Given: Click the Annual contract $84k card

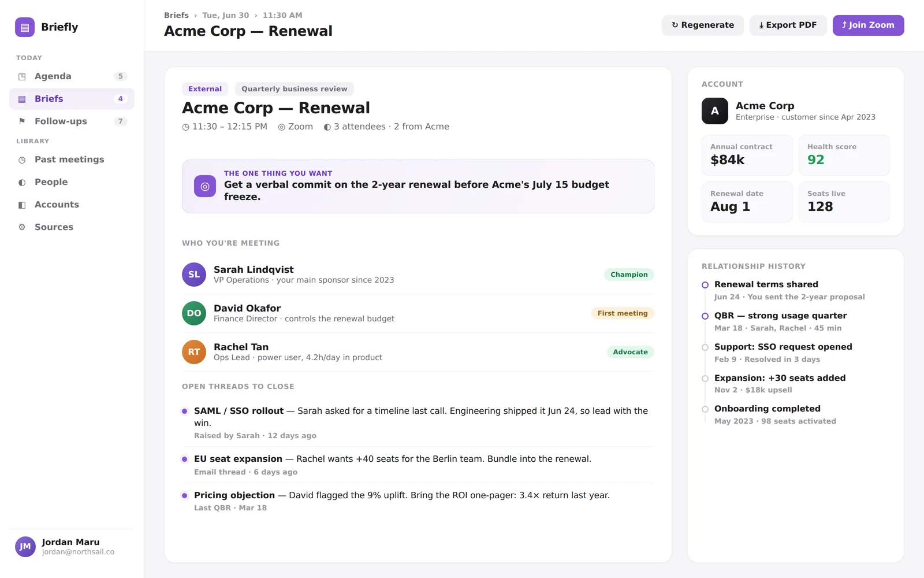Looking at the screenshot, I should [747, 155].
